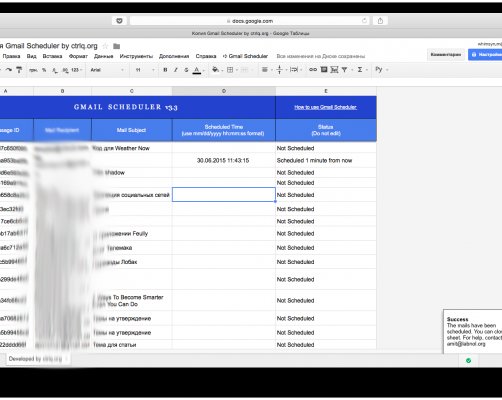
Task: Click the insert link icon
Action: point(313,70)
